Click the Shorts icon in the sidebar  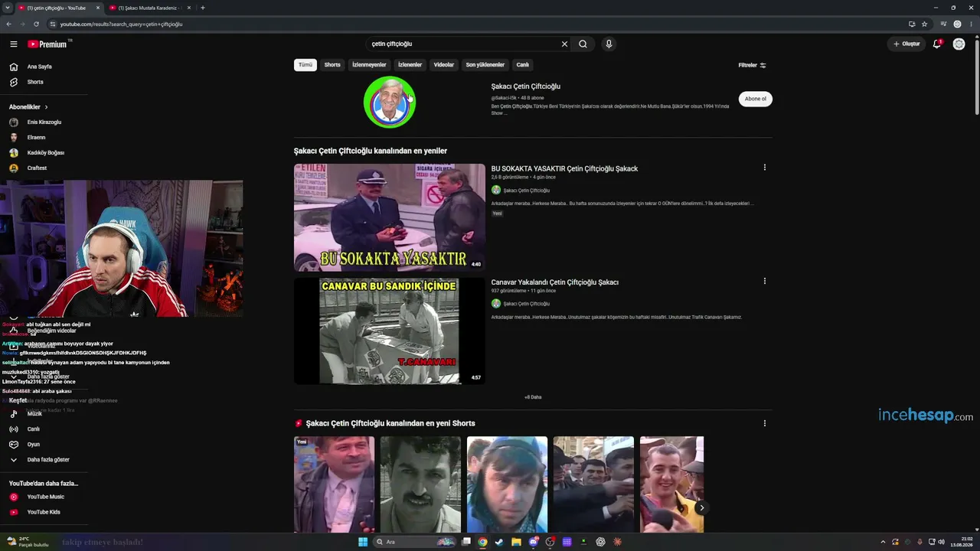13,82
